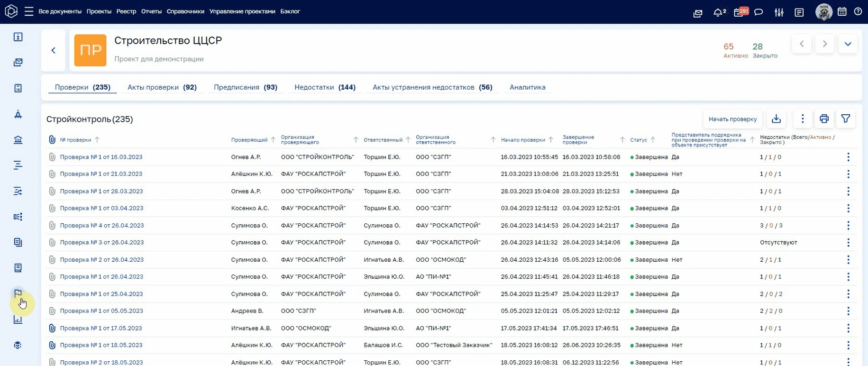Open the Справочники menu item
The width and height of the screenshot is (868, 366).
click(185, 11)
